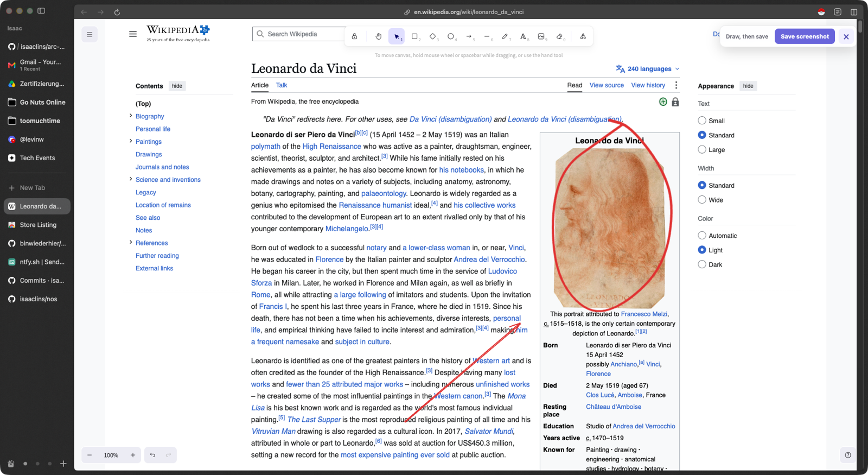This screenshot has width=868, height=475.
Task: Follow the Michelangelo link
Action: tap(347, 229)
